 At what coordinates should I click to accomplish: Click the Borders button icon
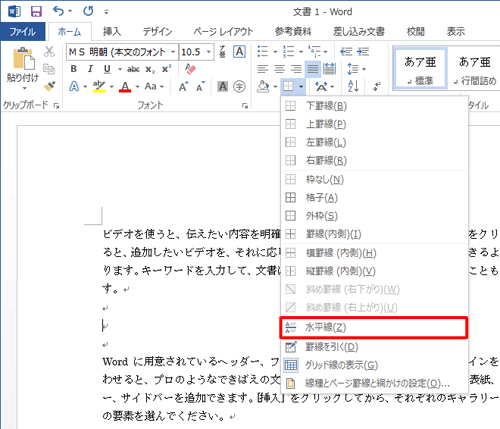[x=288, y=87]
